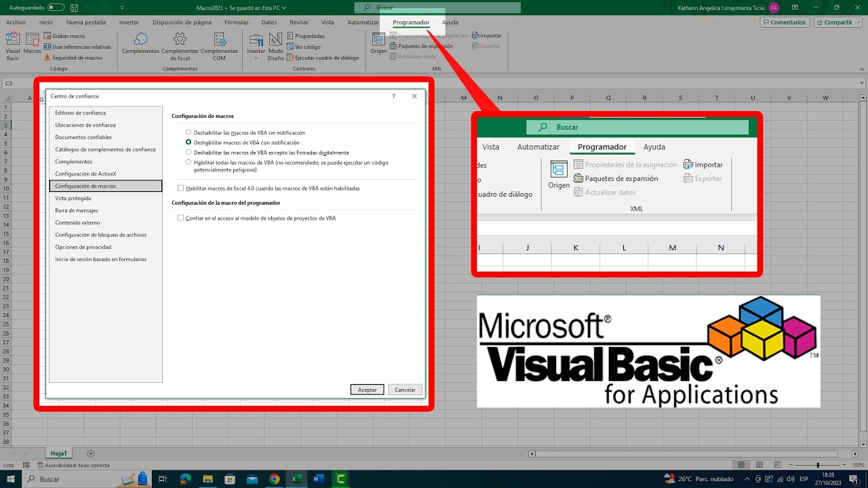Click the zoom in plus button
Viewport: 868px width, 488px height.
pos(845,465)
